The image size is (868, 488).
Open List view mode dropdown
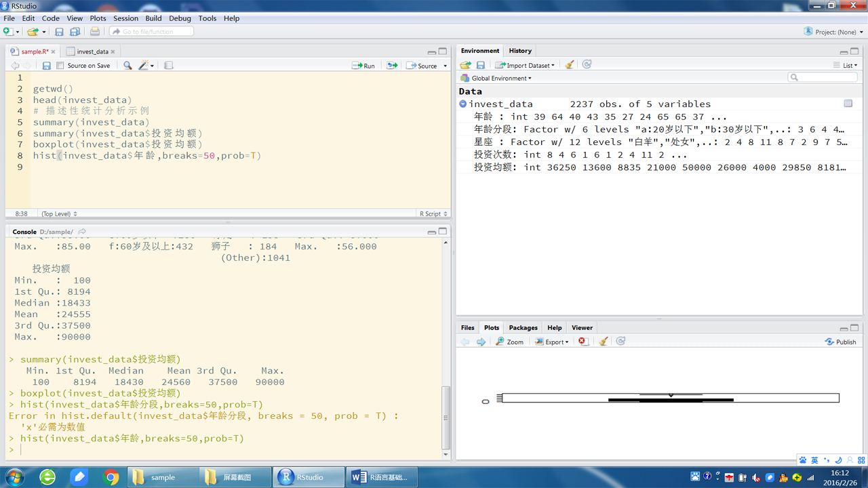click(846, 65)
